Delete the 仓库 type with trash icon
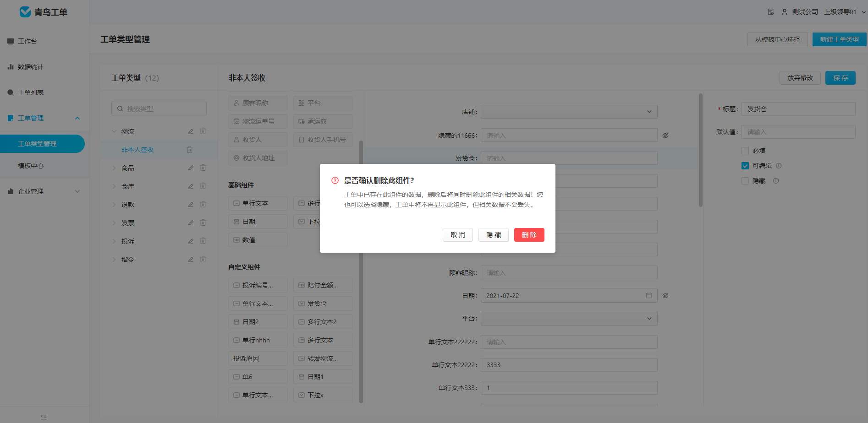868x423 pixels. (x=203, y=186)
